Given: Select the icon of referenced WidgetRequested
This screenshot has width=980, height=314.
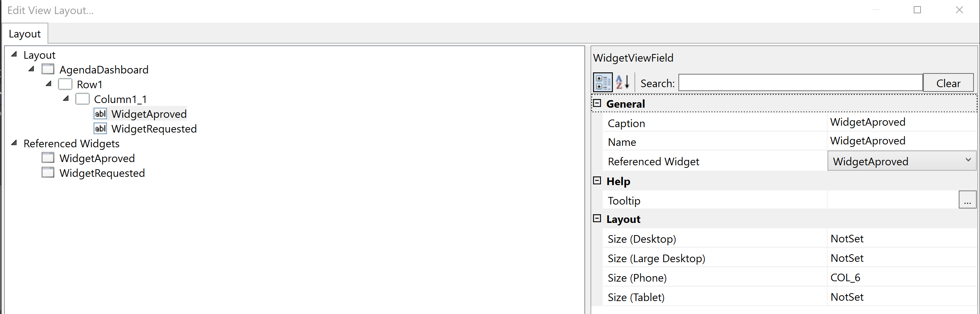Looking at the screenshot, I should pos(48,172).
